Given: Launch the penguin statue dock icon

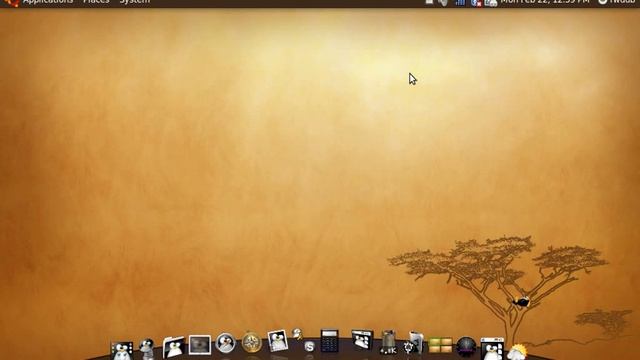Looking at the screenshot, I should pyautogui.click(x=147, y=349).
